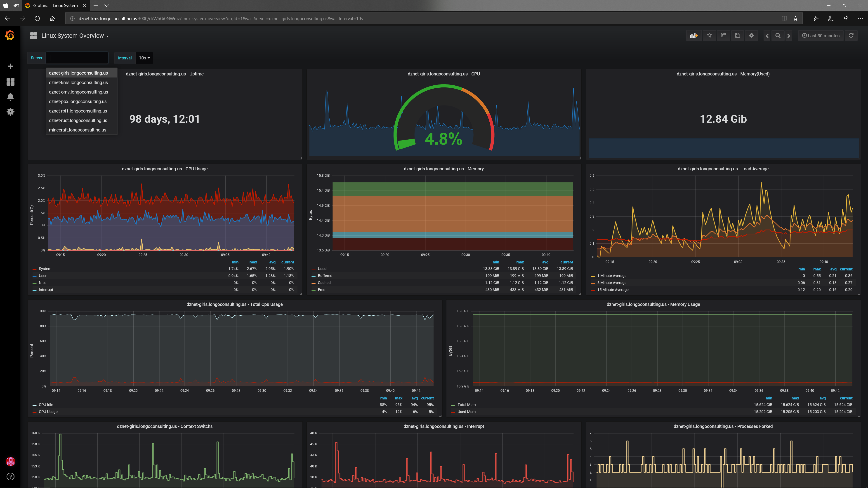This screenshot has height=488, width=868.
Task: Sort Total Cpu Usage legend by min
Action: (x=383, y=398)
